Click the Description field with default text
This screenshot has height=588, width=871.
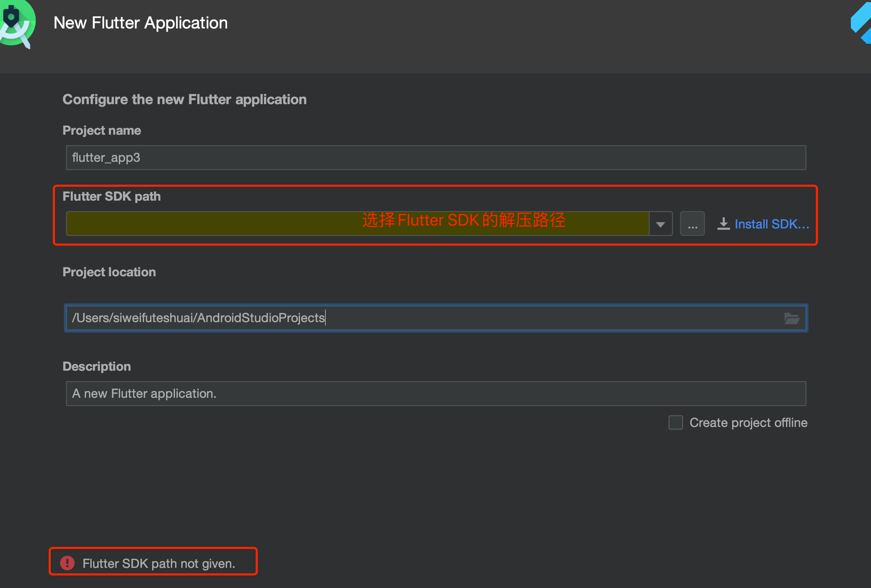click(x=435, y=394)
